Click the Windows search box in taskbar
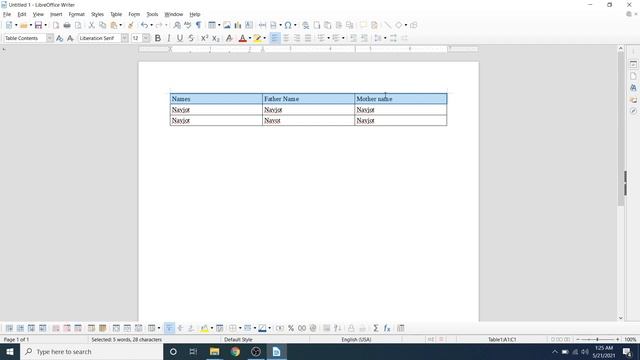640x360 pixels. 91,351
